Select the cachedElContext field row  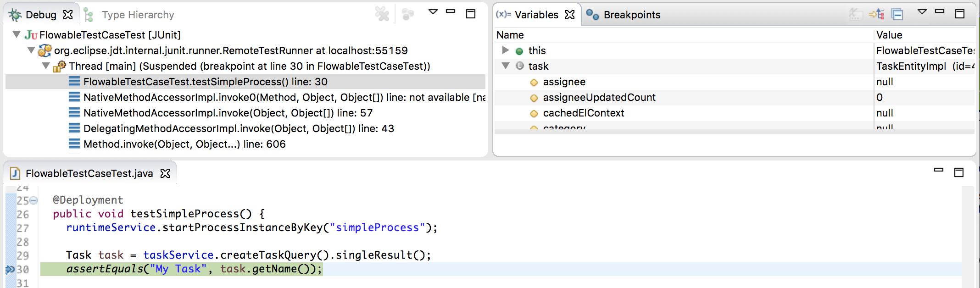735,113
